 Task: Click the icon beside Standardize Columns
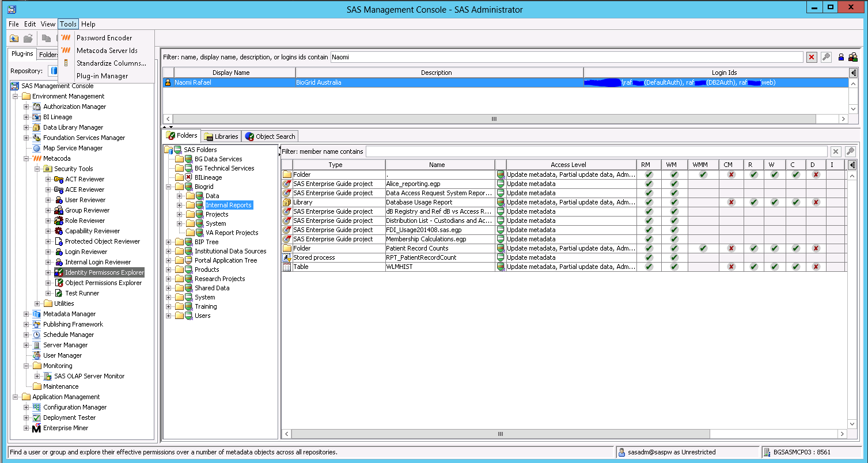(x=66, y=63)
